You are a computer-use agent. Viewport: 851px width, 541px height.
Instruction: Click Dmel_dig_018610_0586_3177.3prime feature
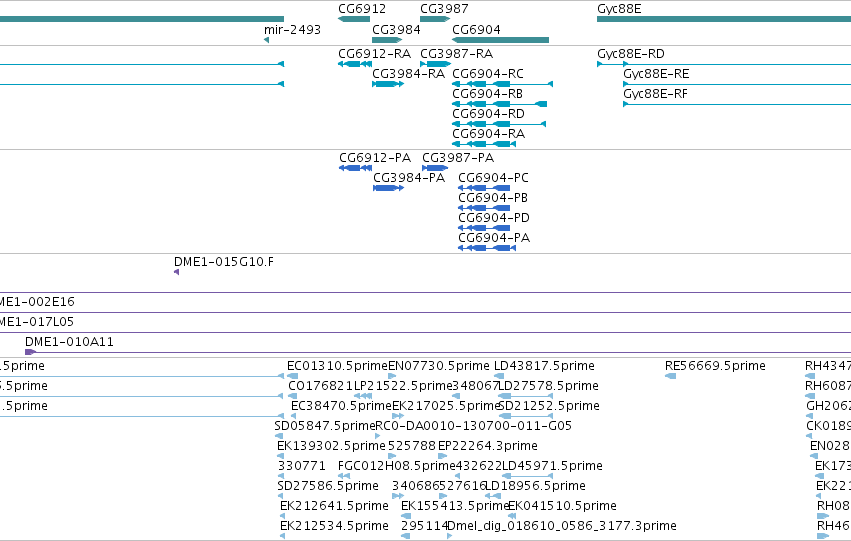pyautogui.click(x=562, y=526)
